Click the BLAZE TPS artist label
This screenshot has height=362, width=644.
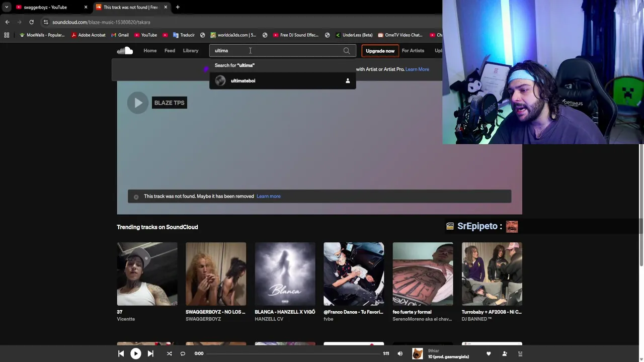169,103
